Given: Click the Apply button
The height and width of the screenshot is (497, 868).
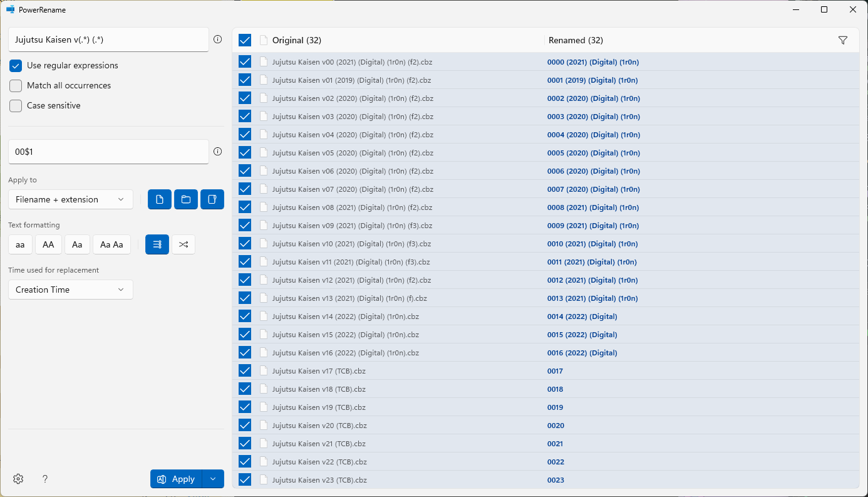Looking at the screenshot, I should pyautogui.click(x=176, y=479).
